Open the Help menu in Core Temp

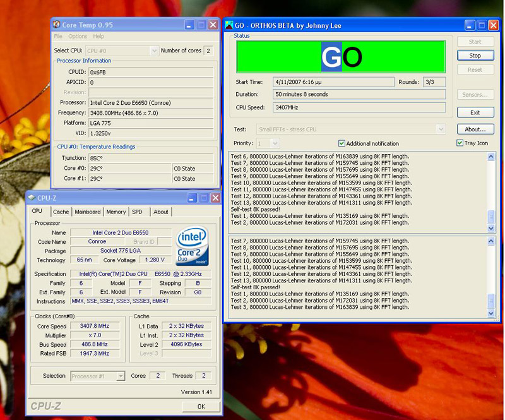[x=98, y=36]
